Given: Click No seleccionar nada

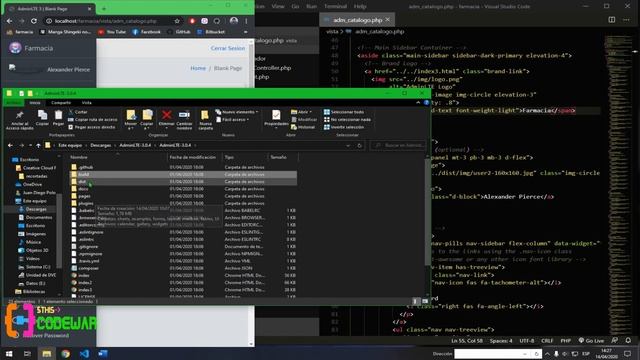Looking at the screenshot, I should [x=347, y=120].
